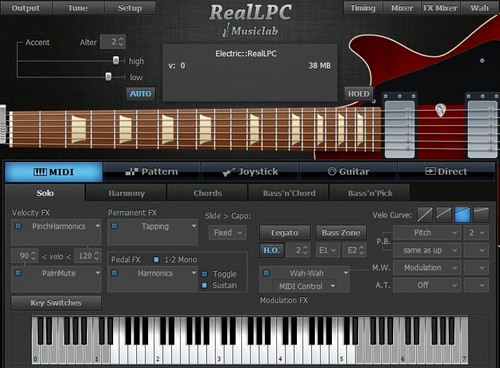This screenshot has width=500, height=368.
Task: Select the Harmony tab
Action: [x=126, y=193]
